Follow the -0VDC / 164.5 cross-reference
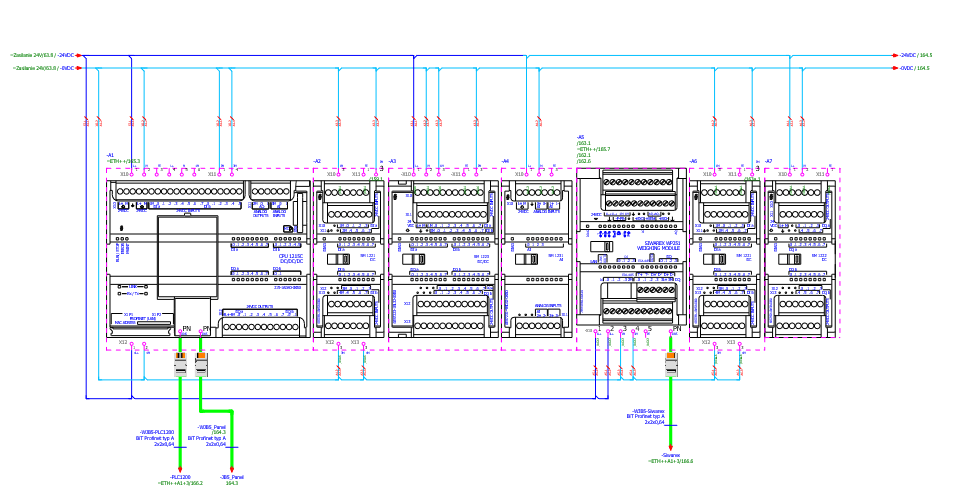 pyautogui.click(x=914, y=69)
